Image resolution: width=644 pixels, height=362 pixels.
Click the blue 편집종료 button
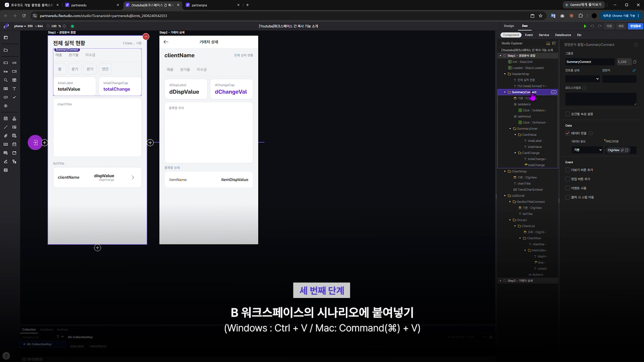[635, 26]
